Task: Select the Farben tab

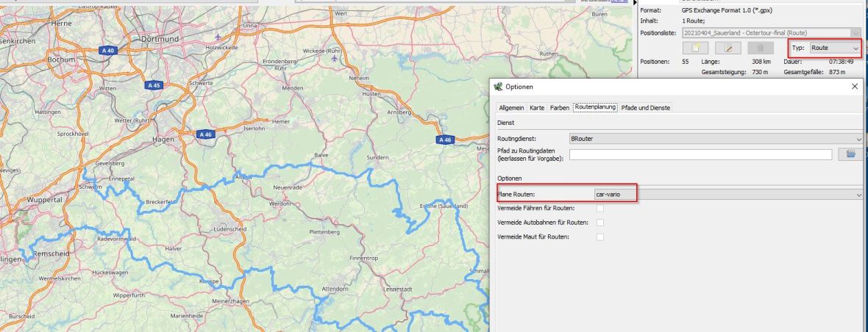Action: pos(559,108)
